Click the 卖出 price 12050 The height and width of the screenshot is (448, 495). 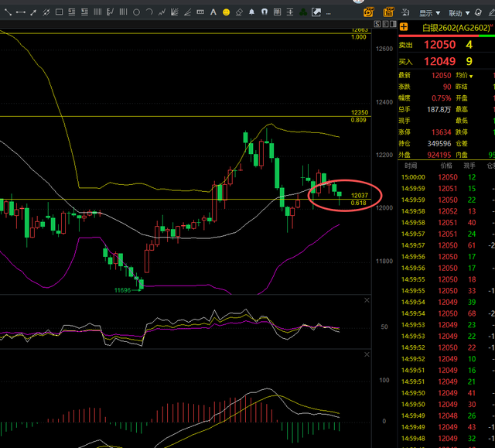[x=439, y=45]
